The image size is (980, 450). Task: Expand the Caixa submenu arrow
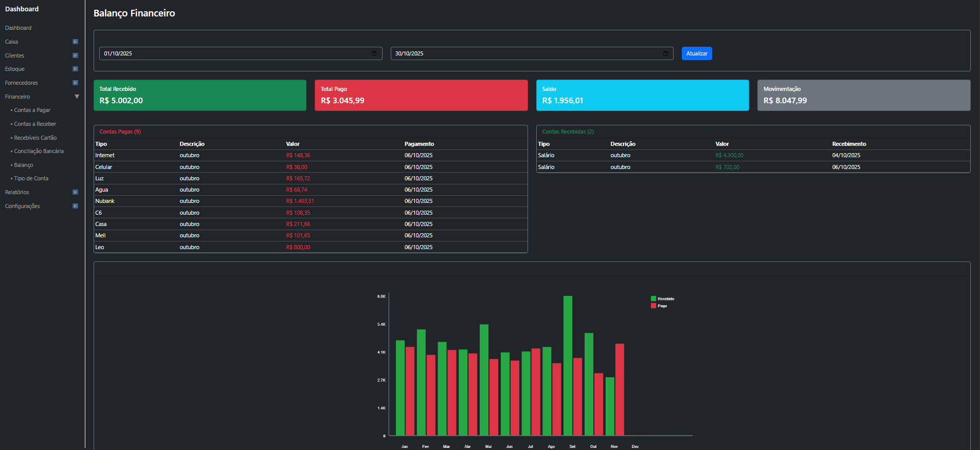point(76,42)
